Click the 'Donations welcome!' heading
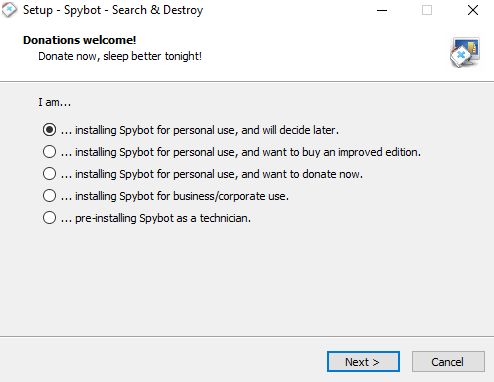 pyautogui.click(x=79, y=40)
